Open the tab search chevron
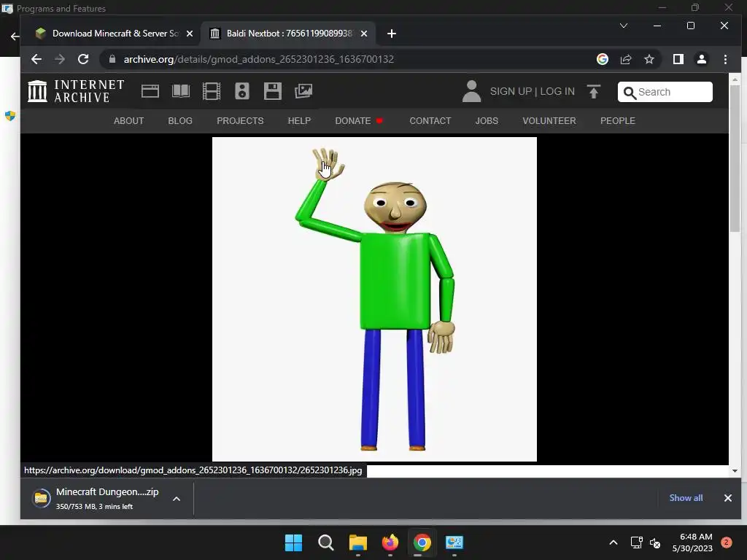Image resolution: width=747 pixels, height=560 pixels. 623,26
